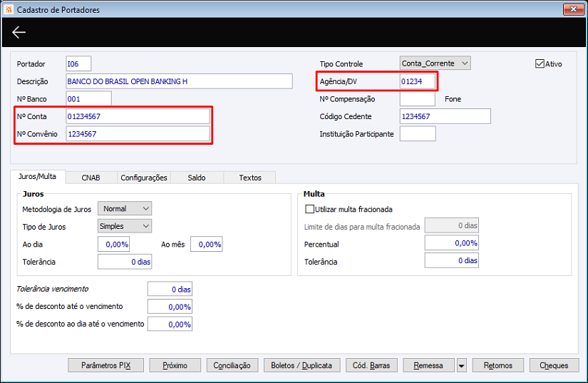Click the Remessa button
Viewport: 588px width, 383px height.
point(428,365)
